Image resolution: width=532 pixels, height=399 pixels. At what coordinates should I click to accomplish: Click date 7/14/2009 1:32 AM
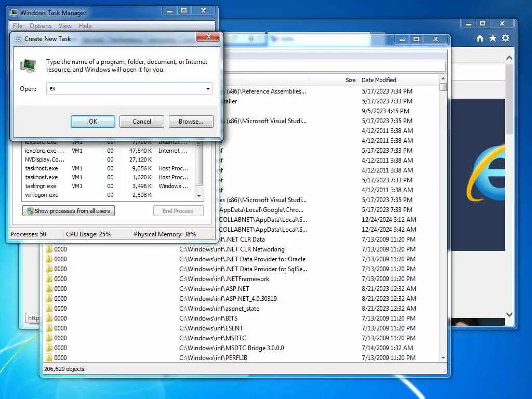click(387, 348)
